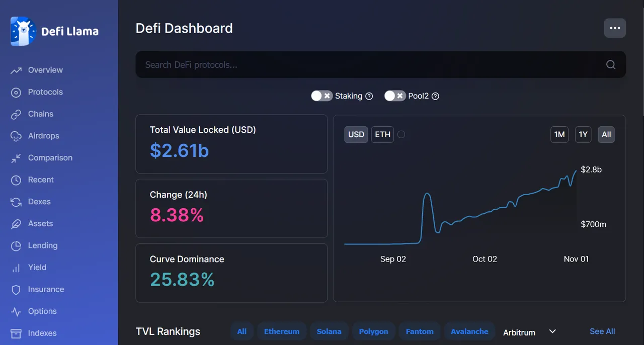The height and width of the screenshot is (345, 644).
Task: Click the Protocols circle icon
Action: [16, 92]
